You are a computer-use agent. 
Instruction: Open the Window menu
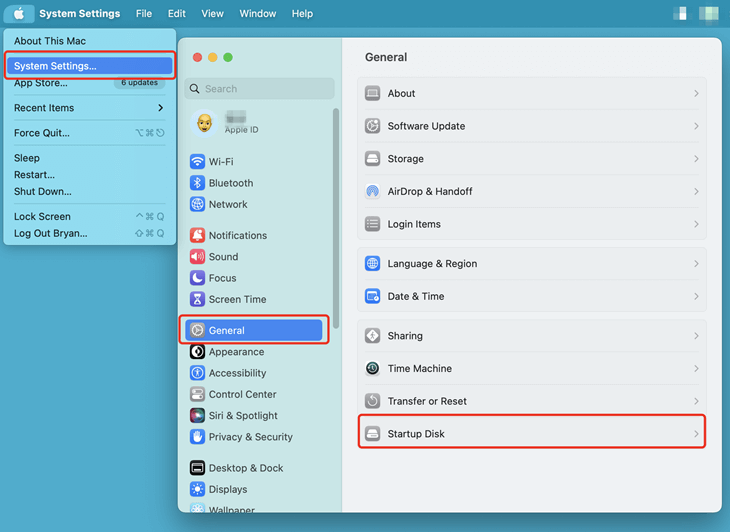(258, 13)
